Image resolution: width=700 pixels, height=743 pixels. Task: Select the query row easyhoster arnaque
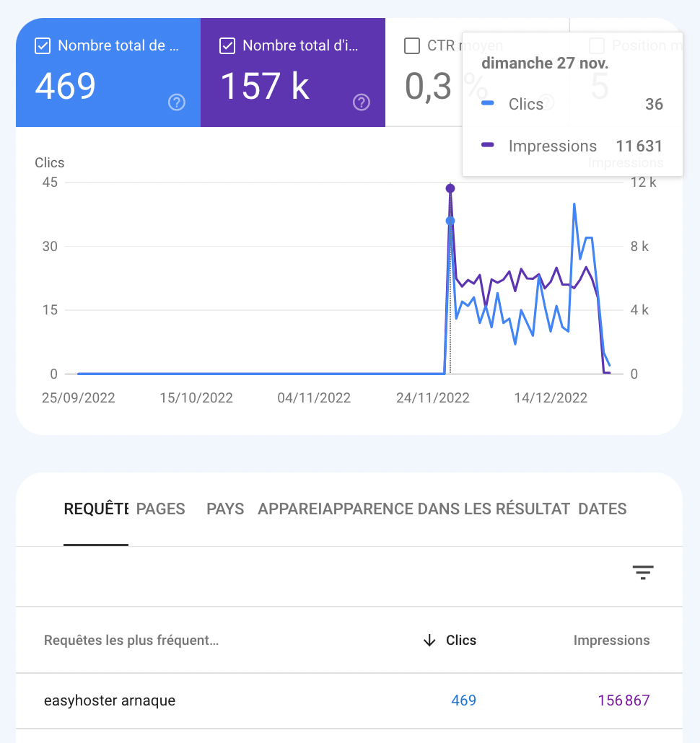point(110,700)
